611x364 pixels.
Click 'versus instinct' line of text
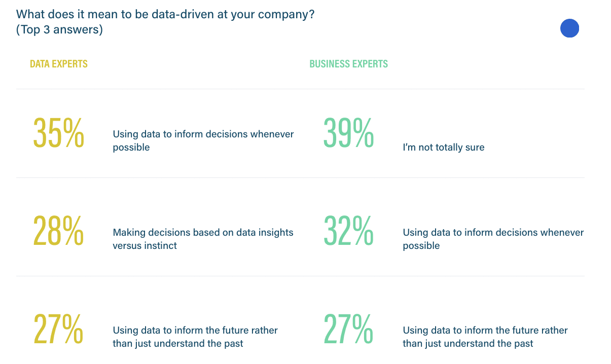click(145, 245)
